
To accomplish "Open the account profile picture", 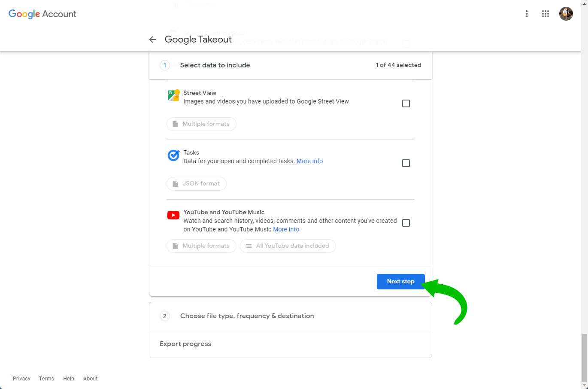I will pos(566,14).
